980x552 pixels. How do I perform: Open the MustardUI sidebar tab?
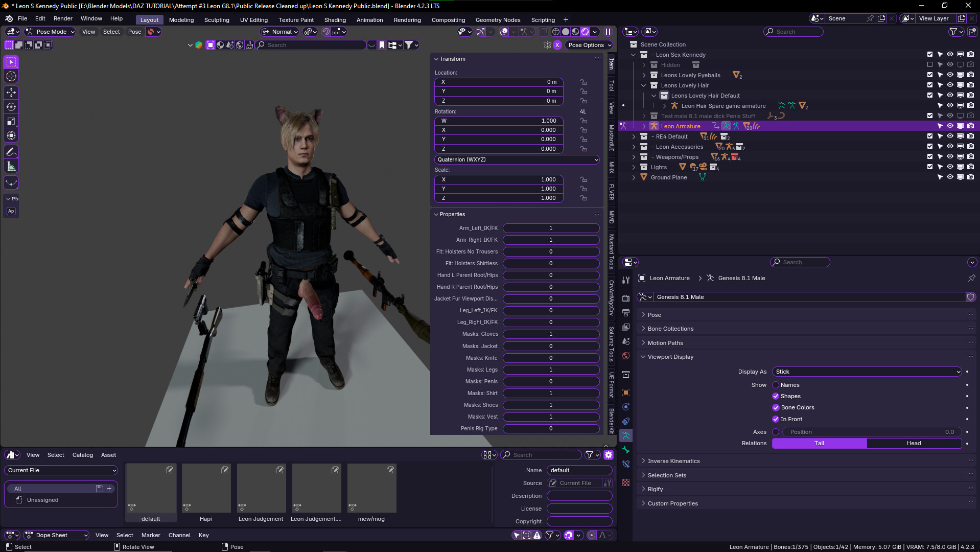pos(611,138)
